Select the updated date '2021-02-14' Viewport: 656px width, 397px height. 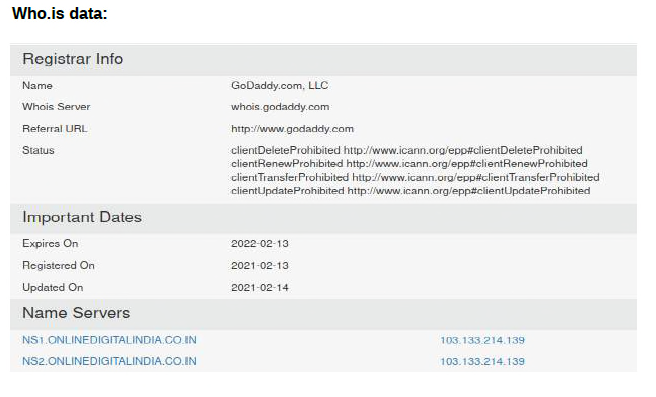pyautogui.click(x=260, y=288)
